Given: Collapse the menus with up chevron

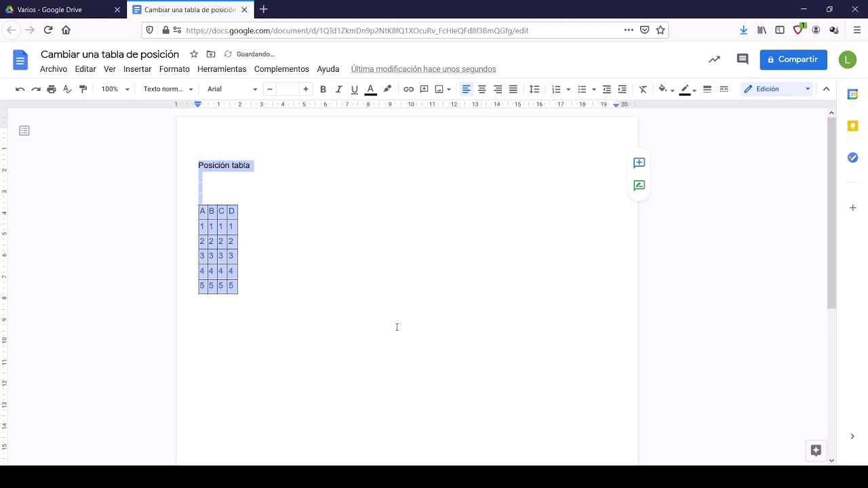Looking at the screenshot, I should [x=826, y=89].
